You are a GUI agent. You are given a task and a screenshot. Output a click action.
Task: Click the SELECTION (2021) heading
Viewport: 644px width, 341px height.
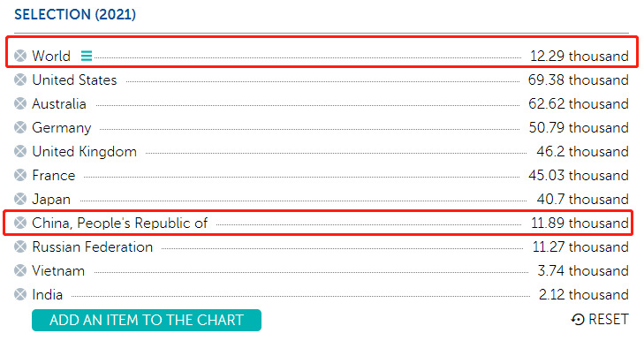pos(75,14)
